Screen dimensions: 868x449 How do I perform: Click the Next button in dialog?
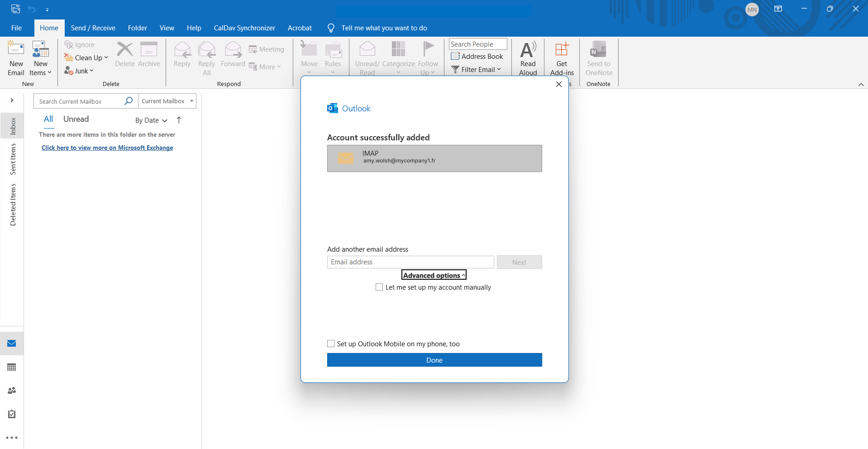click(x=519, y=262)
